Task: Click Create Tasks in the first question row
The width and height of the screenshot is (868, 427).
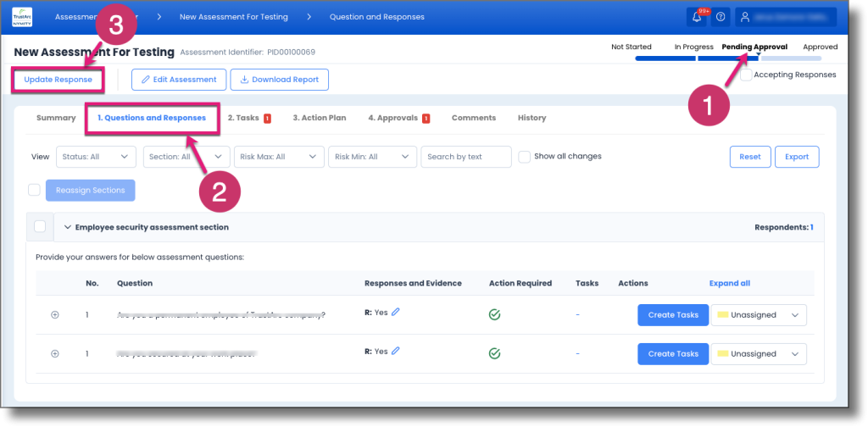Action: tap(673, 315)
